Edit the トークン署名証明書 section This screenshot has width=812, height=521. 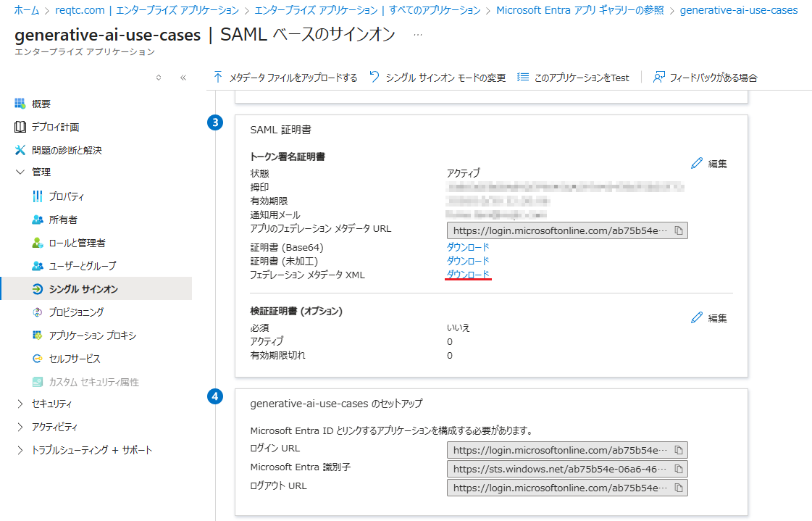click(709, 164)
